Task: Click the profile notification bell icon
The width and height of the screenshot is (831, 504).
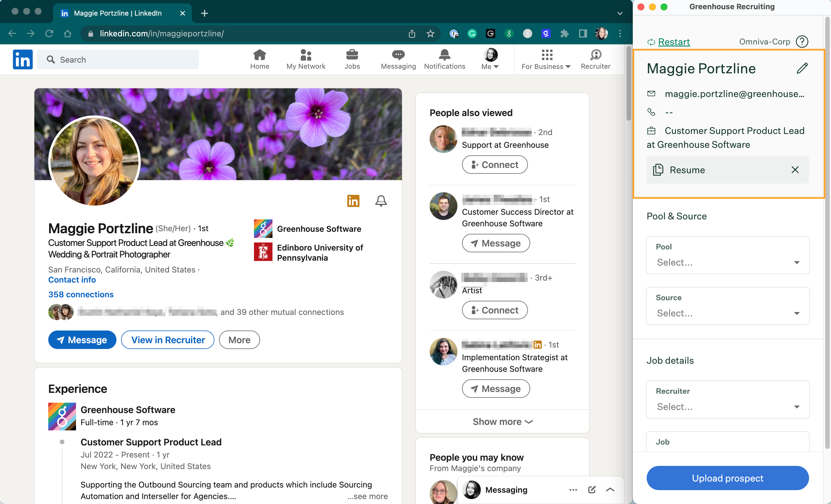Action: [x=381, y=201]
